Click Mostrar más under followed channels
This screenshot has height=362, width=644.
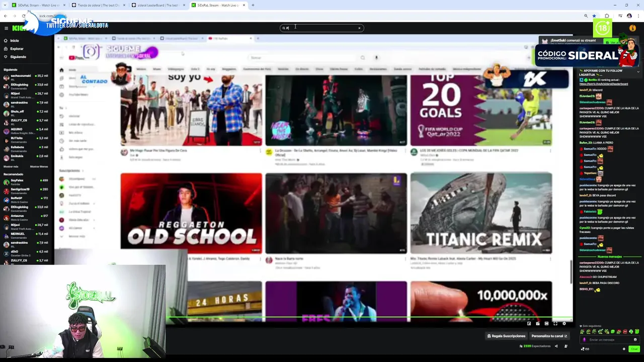[x=11, y=166]
